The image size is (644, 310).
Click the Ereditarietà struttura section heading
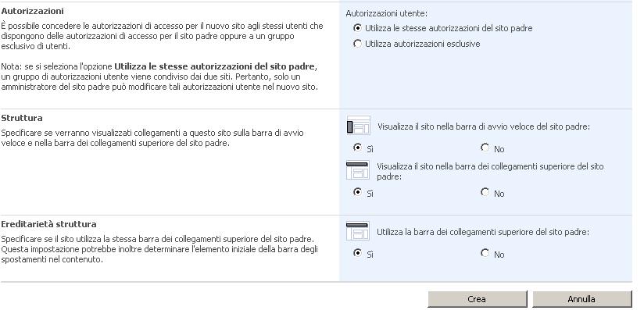[48, 224]
